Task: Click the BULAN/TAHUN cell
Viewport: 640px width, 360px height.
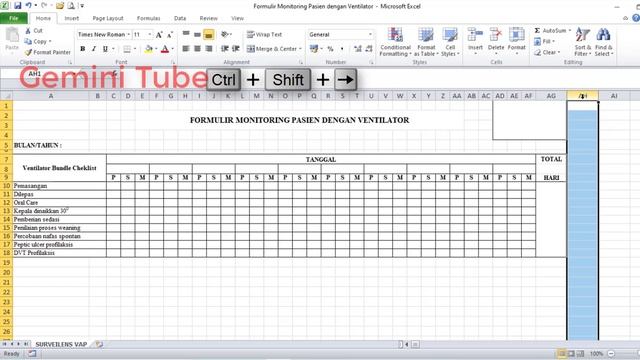Action: pos(51,145)
